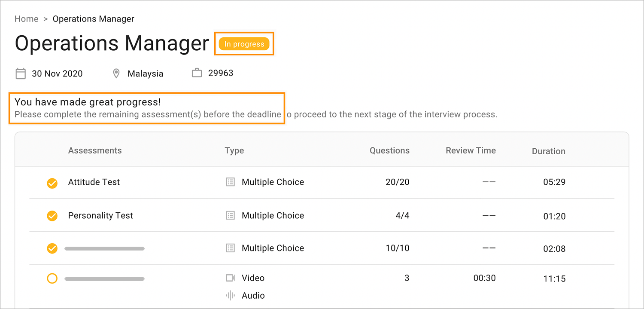The height and width of the screenshot is (309, 644).
Task: Select the Duration column header
Action: pos(548,151)
